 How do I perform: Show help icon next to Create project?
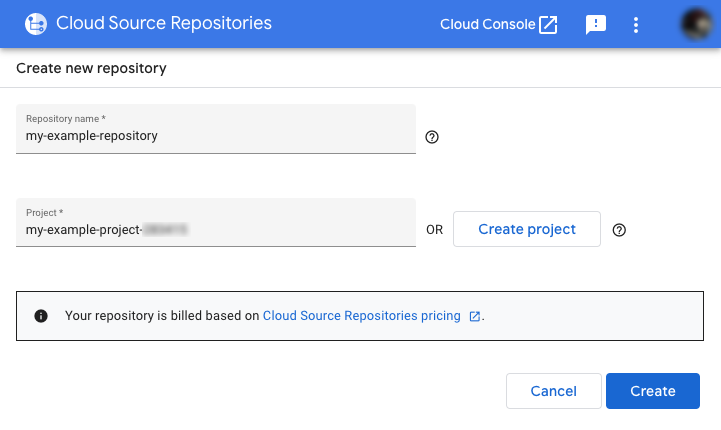tap(619, 230)
